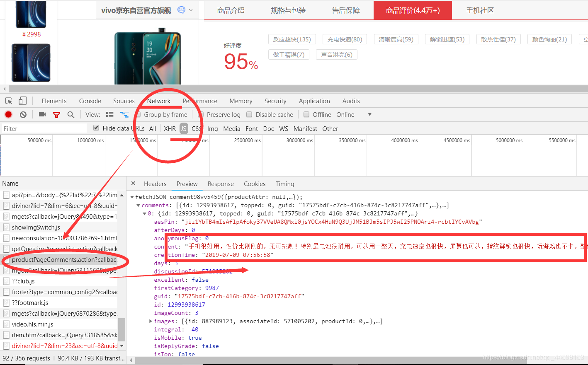Viewport: 588px width, 365px height.
Task: Click the 反应超快(135) review tag
Action: point(292,39)
